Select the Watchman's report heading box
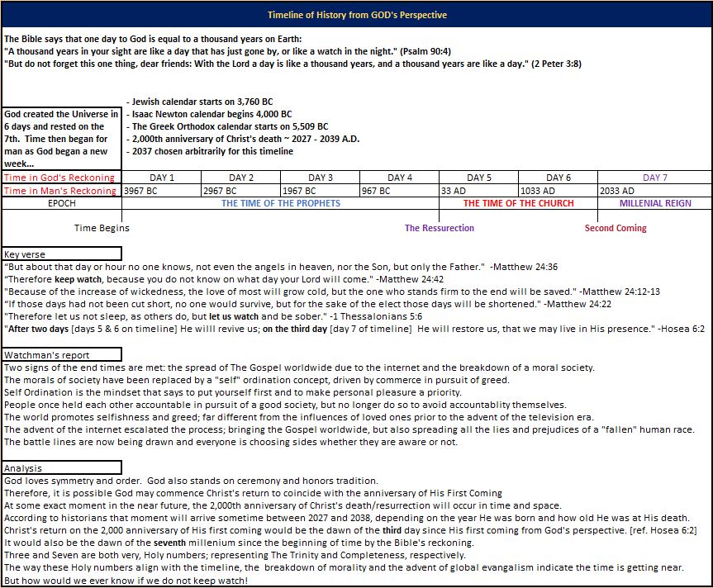Screen dimensions: 713x588 pyautogui.click(x=62, y=354)
